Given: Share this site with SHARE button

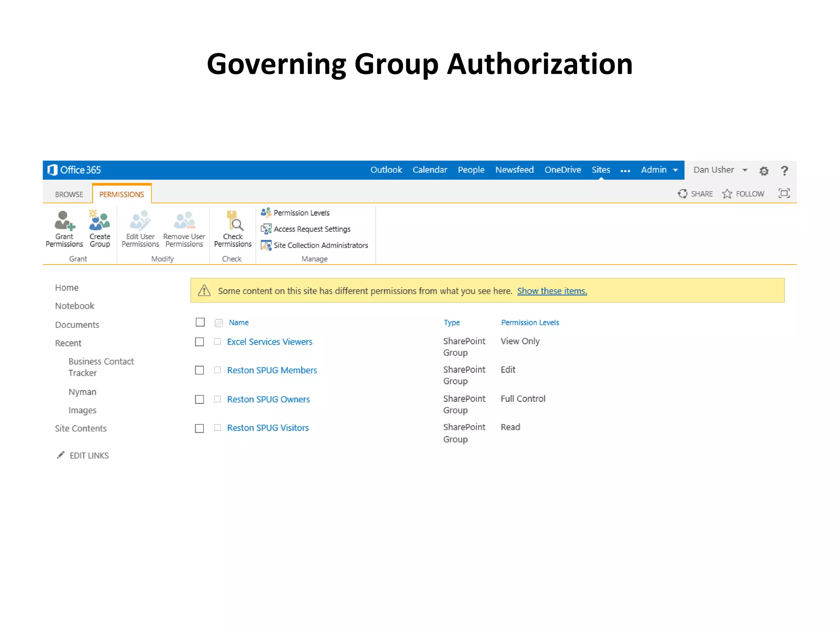Looking at the screenshot, I should click(x=695, y=194).
